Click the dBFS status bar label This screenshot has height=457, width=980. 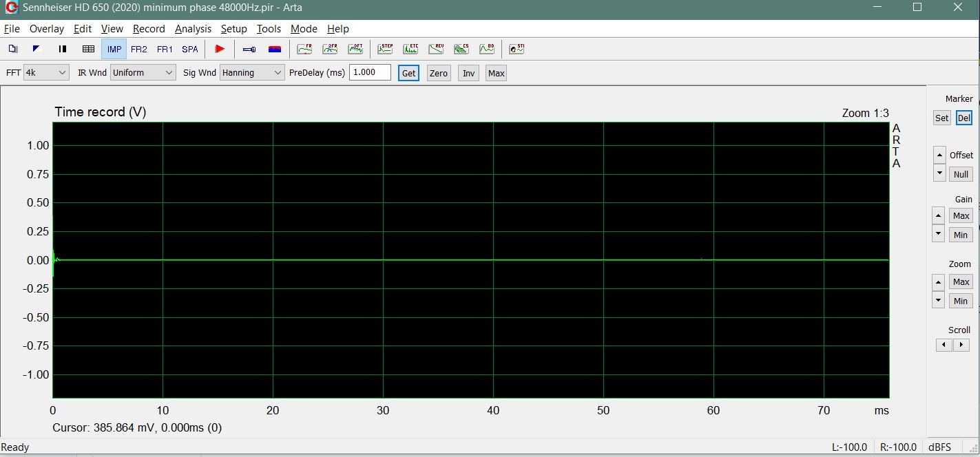point(939,447)
